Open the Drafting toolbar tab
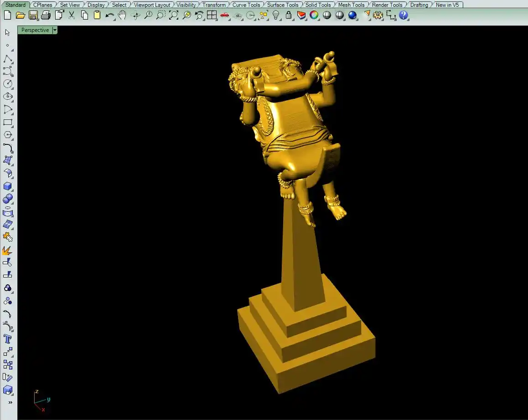This screenshot has height=420, width=528. 419,5
